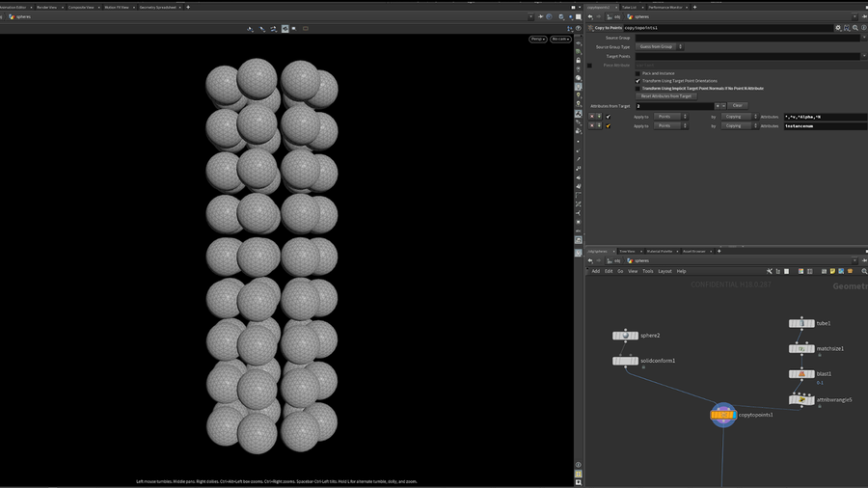The height and width of the screenshot is (488, 868).
Task: Open the No cam viewport dropdown
Action: tap(560, 39)
